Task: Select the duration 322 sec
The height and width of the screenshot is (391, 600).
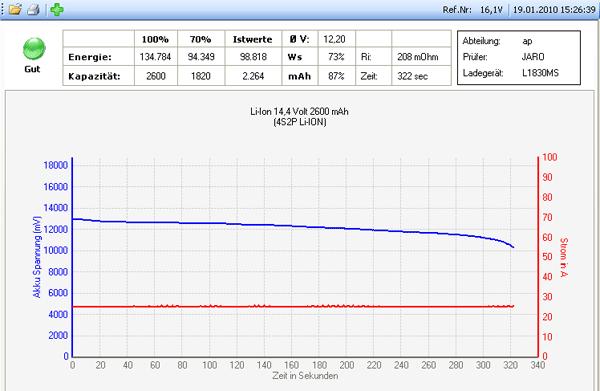Action: pos(412,76)
